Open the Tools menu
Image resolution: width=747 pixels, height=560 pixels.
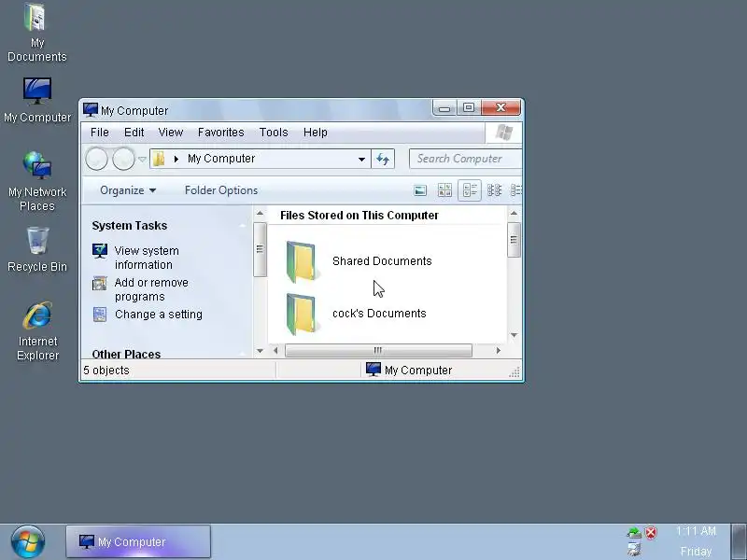point(274,133)
